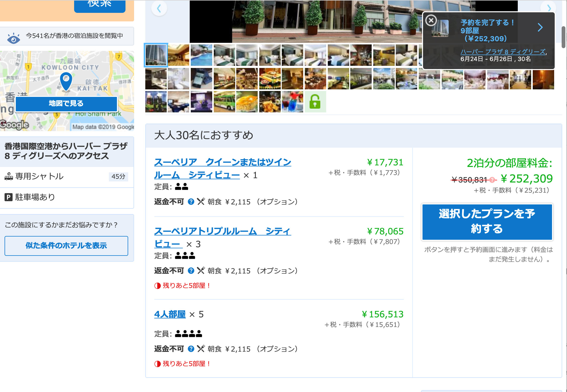Screen dimensions: 567x392
Task: Click help icon beside first 返金不可
Action: pyautogui.click(x=191, y=201)
